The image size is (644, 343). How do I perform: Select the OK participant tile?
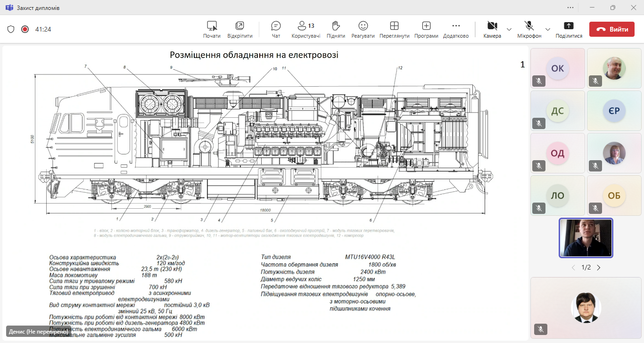(558, 68)
